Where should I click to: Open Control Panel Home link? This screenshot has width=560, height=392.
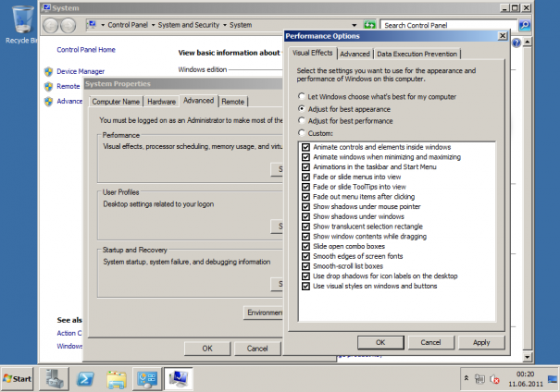pos(86,50)
